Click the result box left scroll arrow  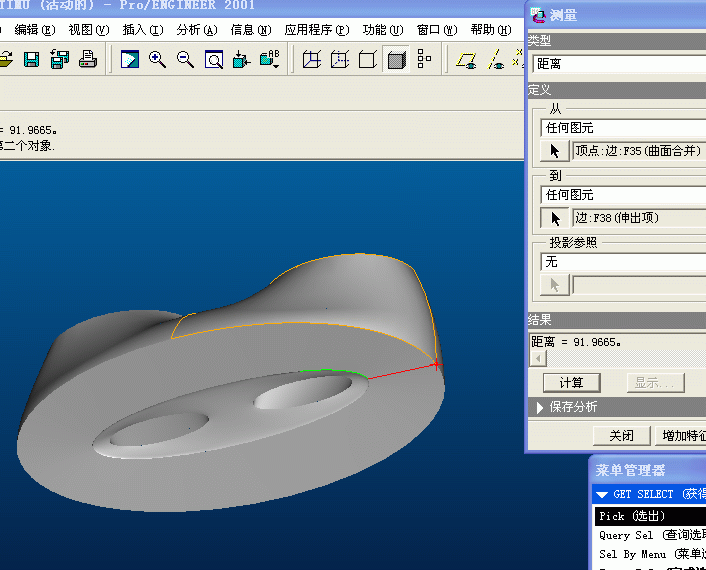538,359
